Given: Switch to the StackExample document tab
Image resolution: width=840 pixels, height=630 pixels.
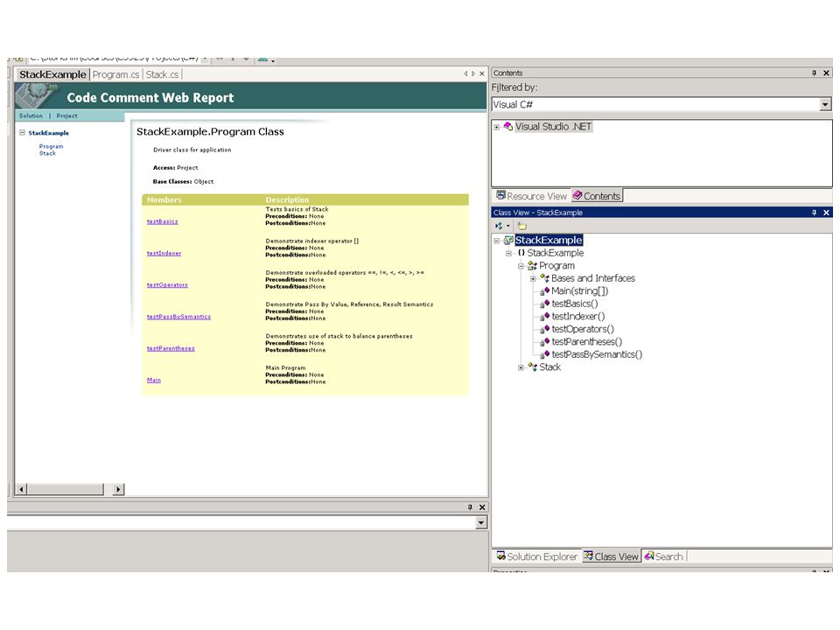Looking at the screenshot, I should (52, 74).
